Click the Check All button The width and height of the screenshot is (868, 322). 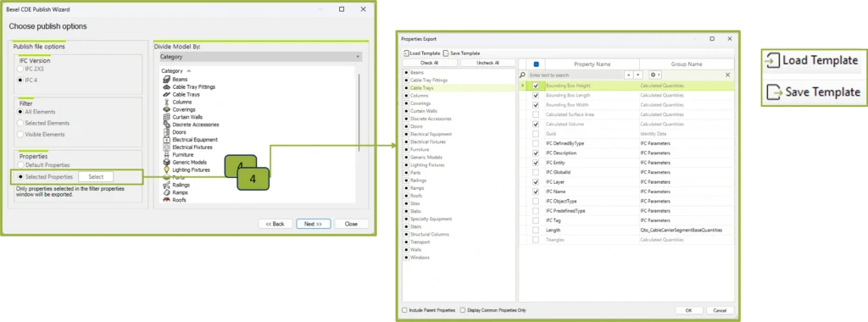[430, 63]
